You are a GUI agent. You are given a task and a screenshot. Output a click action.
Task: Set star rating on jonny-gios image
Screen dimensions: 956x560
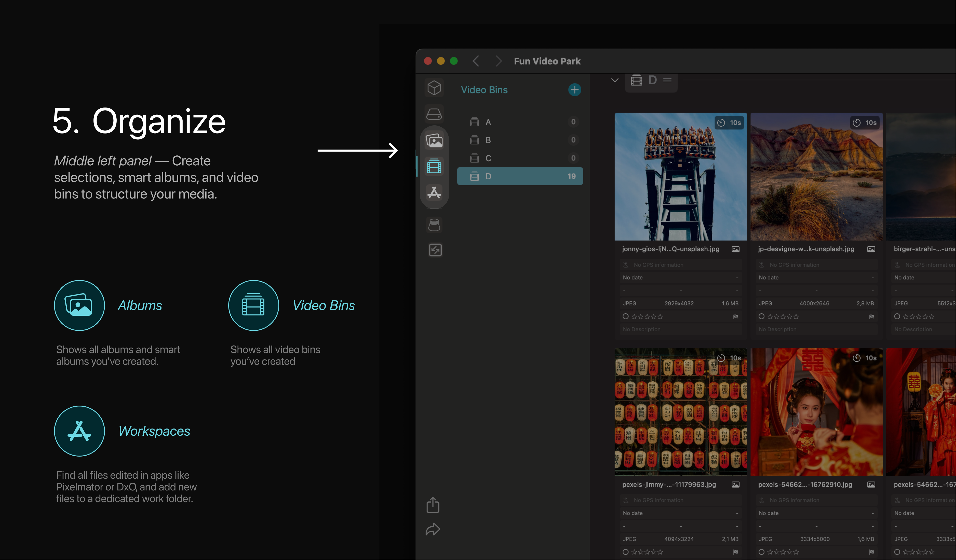point(647,316)
